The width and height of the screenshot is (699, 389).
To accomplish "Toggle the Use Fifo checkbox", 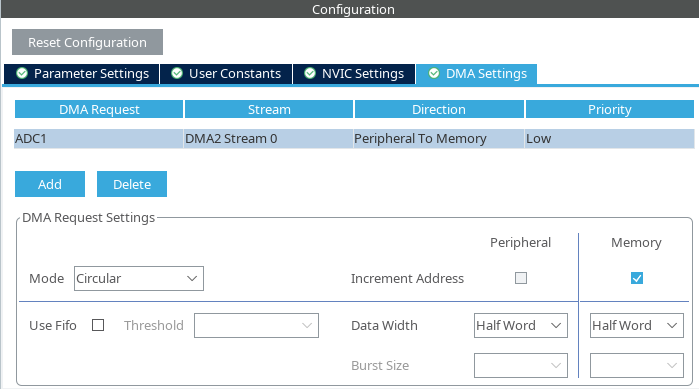I will [98, 325].
